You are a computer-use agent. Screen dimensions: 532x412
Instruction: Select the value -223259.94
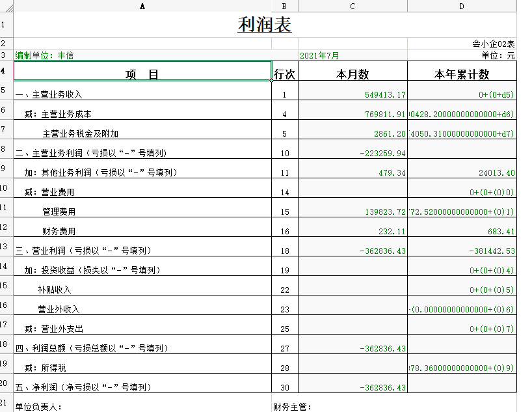pyautogui.click(x=352, y=149)
